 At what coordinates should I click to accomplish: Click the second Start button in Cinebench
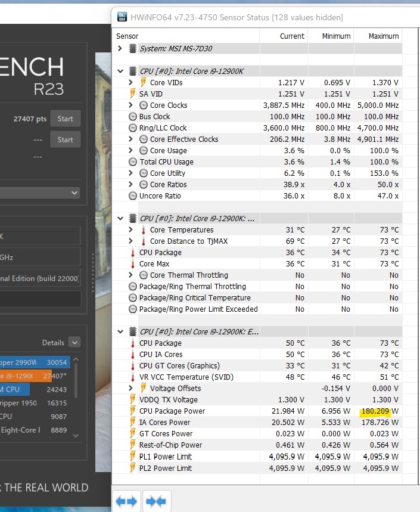[x=66, y=139]
